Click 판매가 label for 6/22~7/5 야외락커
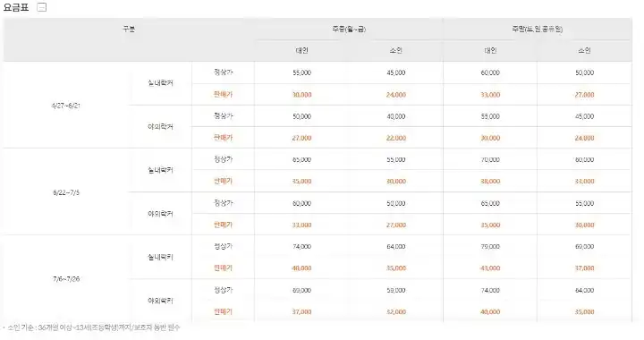The width and height of the screenshot is (644, 340). 223,225
